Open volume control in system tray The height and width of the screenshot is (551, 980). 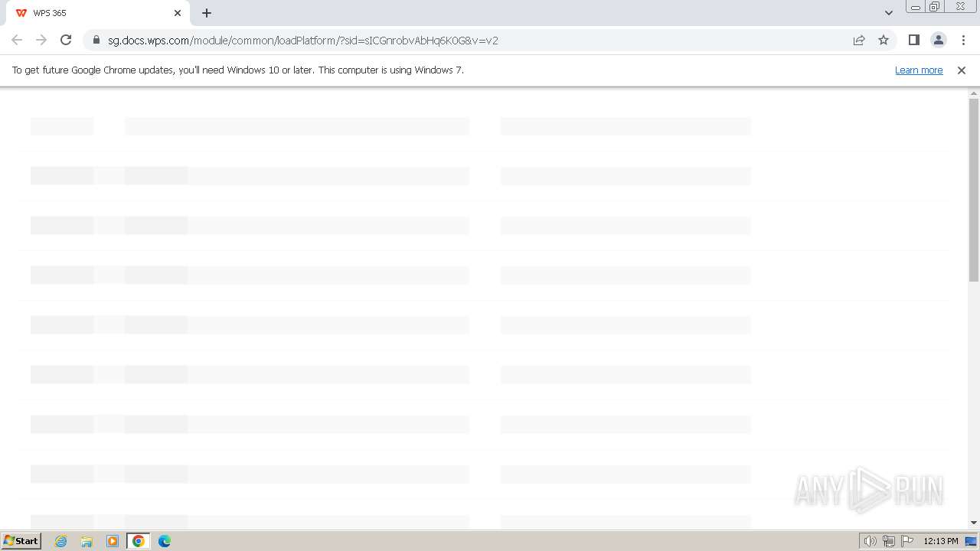tap(871, 541)
